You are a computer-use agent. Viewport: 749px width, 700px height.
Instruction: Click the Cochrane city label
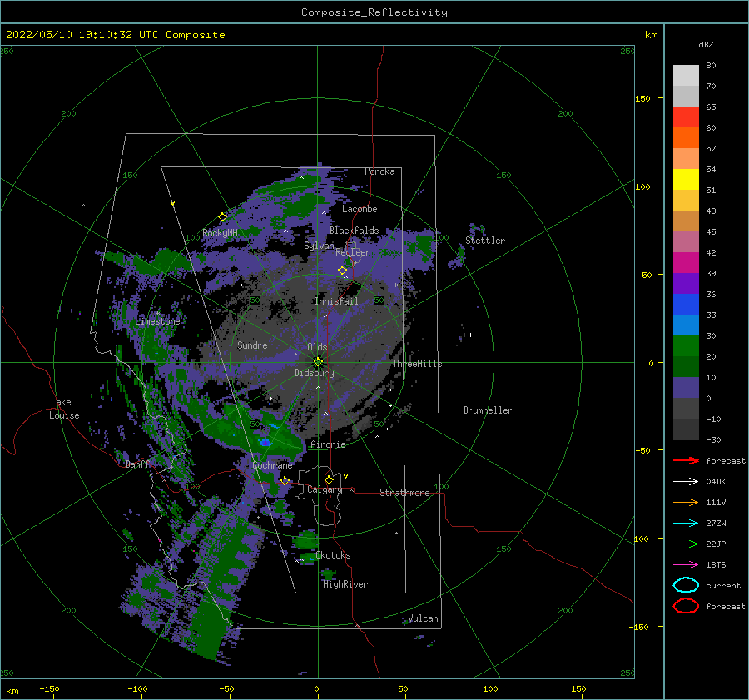272,465
